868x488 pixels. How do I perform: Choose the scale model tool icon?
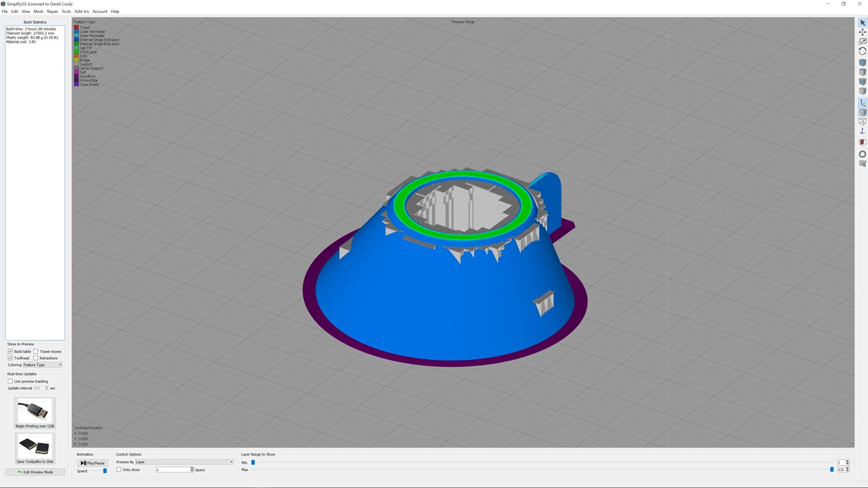point(863,41)
